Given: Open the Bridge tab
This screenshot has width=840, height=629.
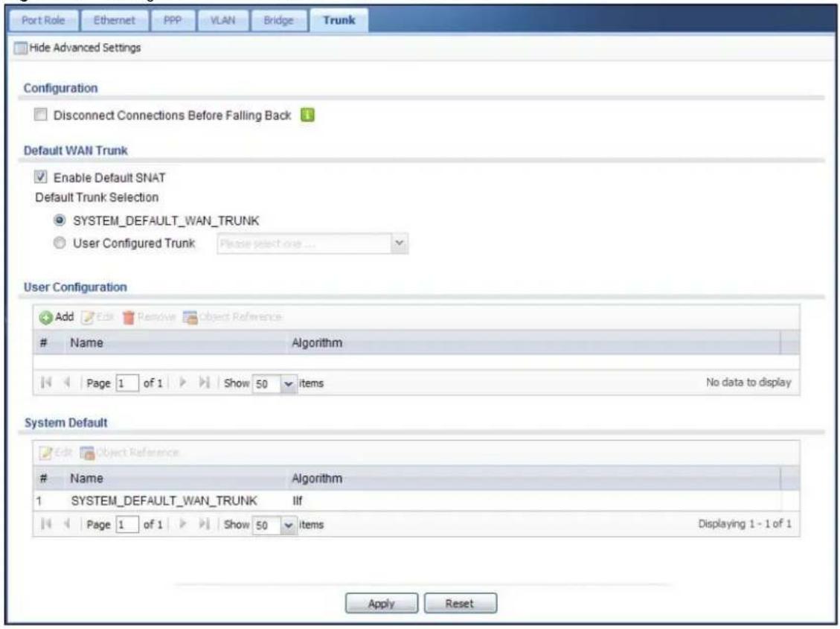Looking at the screenshot, I should [278, 20].
